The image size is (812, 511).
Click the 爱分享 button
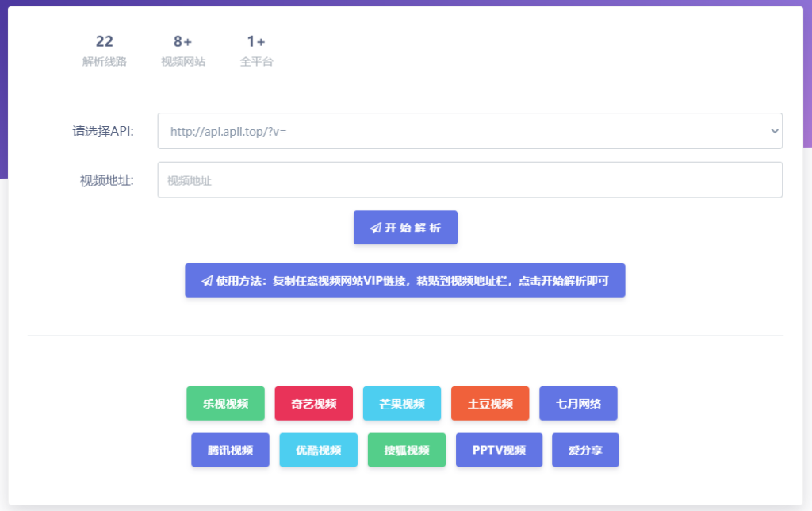click(x=584, y=450)
